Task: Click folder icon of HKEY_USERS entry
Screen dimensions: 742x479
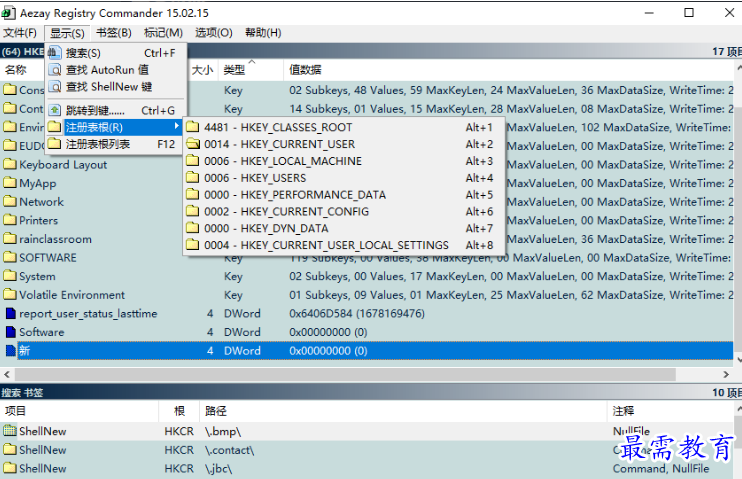Action: (x=193, y=177)
